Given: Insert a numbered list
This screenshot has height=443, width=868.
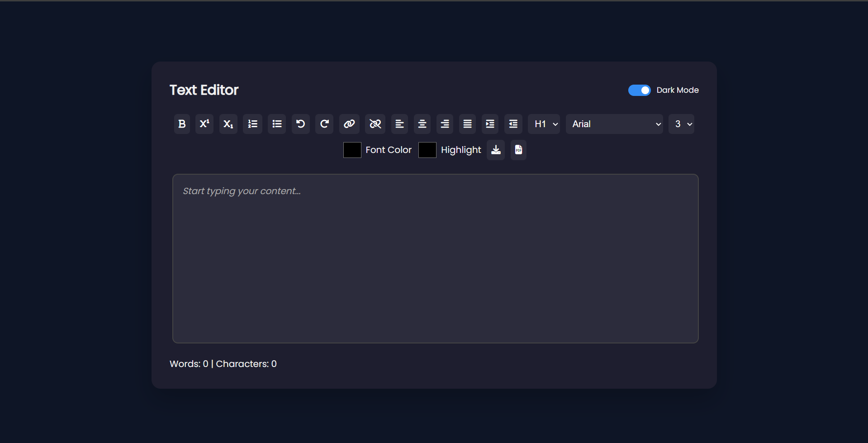Looking at the screenshot, I should coord(252,124).
